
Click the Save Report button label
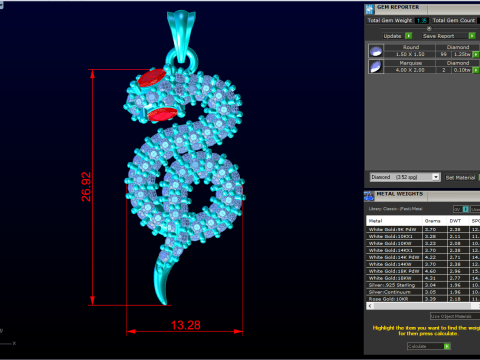click(438, 36)
